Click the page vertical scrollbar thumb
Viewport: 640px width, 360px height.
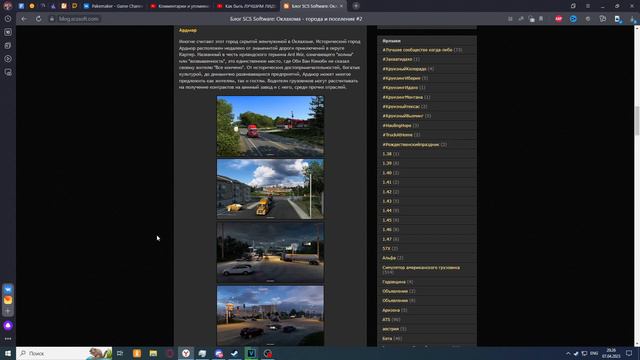(637, 120)
